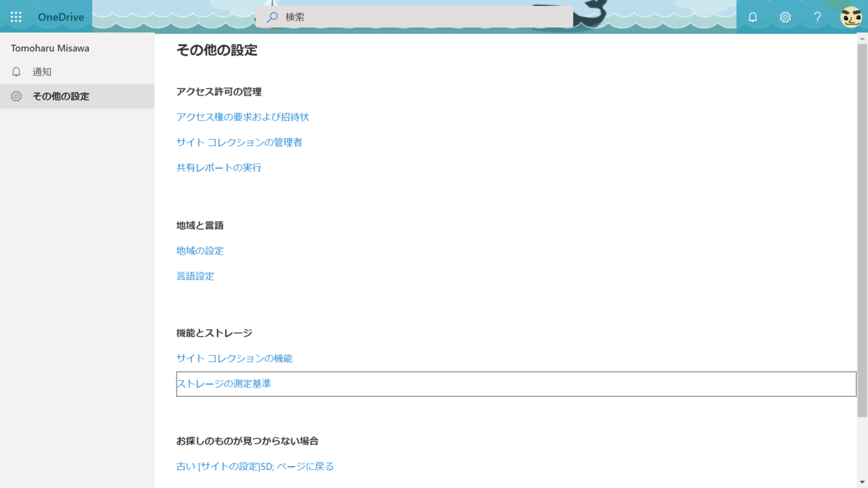Click the Tomoharu Misawa name label
Screen dimensions: 868x488
(x=50, y=48)
